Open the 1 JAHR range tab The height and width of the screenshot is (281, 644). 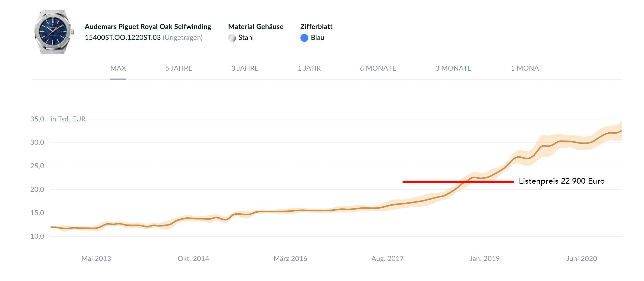tap(309, 68)
